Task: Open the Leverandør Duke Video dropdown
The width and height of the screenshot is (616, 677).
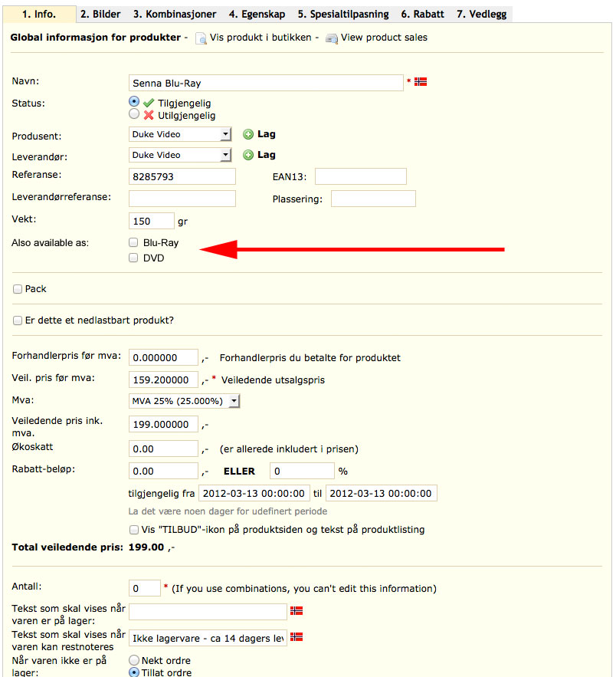Action: (180, 155)
